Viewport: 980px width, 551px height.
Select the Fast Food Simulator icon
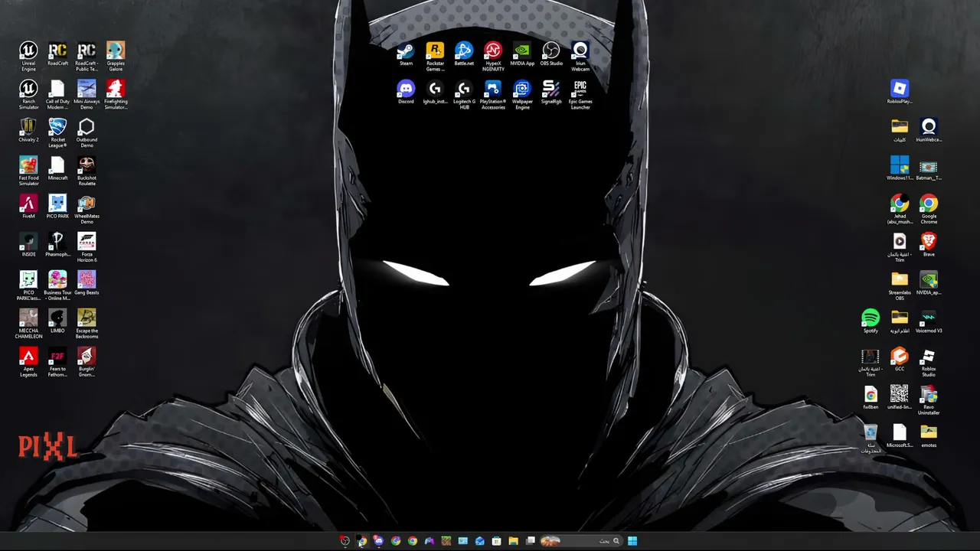point(28,171)
